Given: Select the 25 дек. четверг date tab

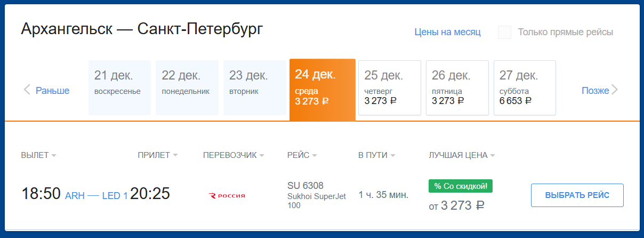Looking at the screenshot, I should tap(390, 88).
